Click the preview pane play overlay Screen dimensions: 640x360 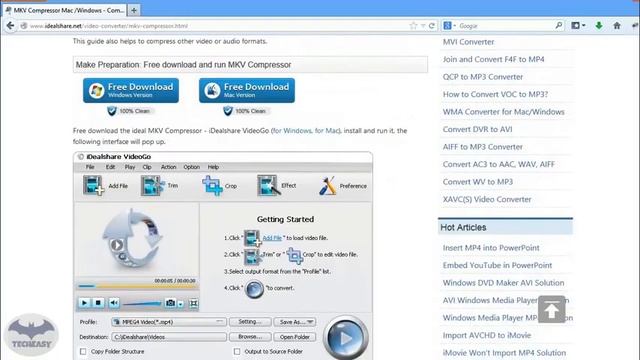tap(117, 245)
